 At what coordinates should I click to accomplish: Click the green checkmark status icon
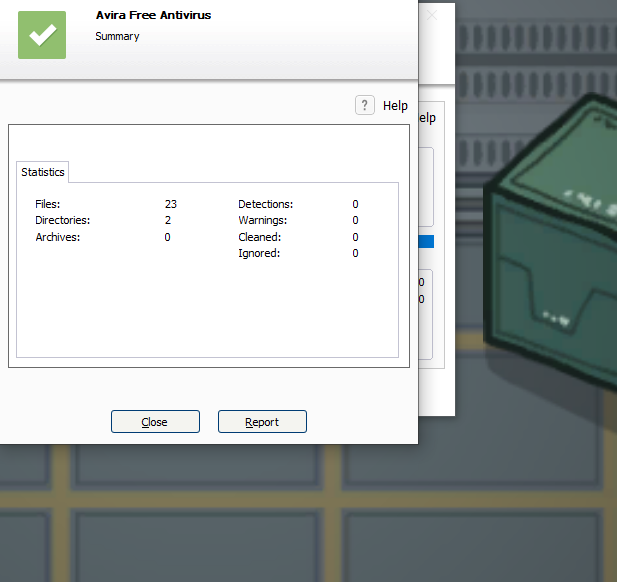tap(42, 35)
